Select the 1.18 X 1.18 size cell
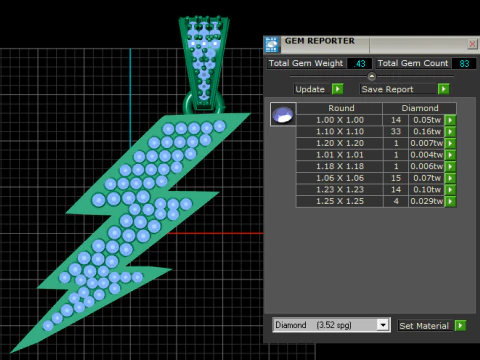 pos(340,166)
